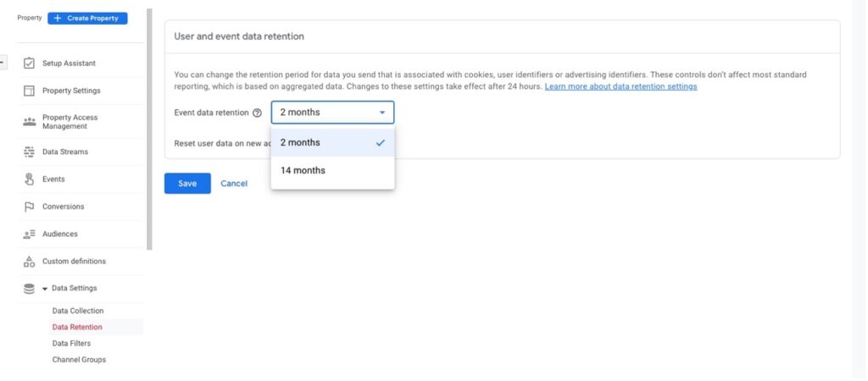Viewport: 868px width, 381px height.
Task: Click the Events touch icon
Action: pos(29,179)
